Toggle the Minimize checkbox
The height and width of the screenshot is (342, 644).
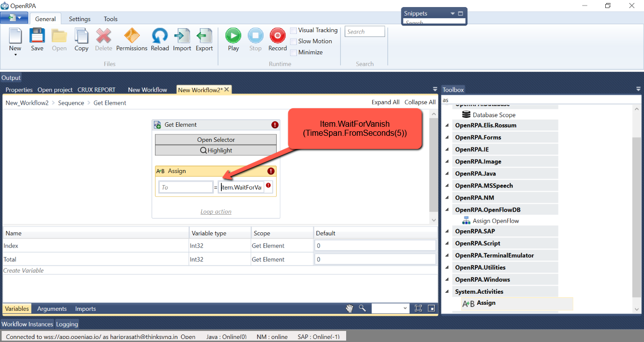pos(293,52)
